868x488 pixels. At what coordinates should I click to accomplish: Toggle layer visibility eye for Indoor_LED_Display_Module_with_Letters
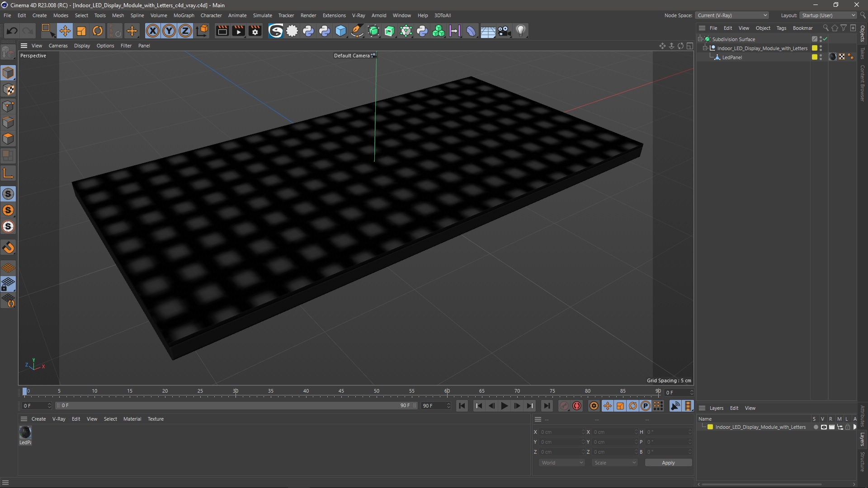[824, 427]
